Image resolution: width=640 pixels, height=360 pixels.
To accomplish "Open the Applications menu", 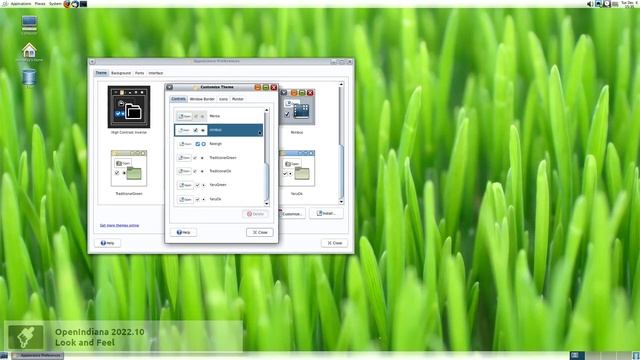I will (x=20, y=4).
